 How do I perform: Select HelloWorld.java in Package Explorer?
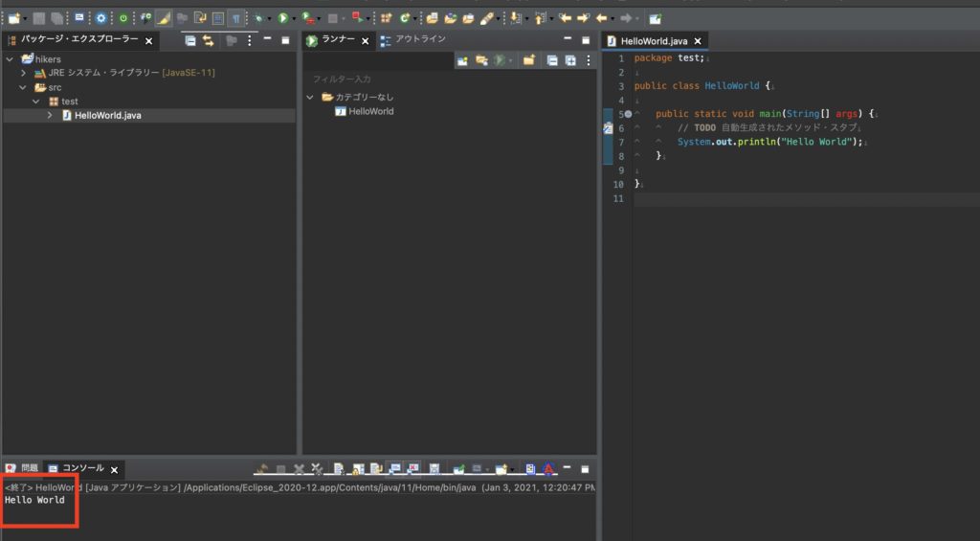pos(107,116)
